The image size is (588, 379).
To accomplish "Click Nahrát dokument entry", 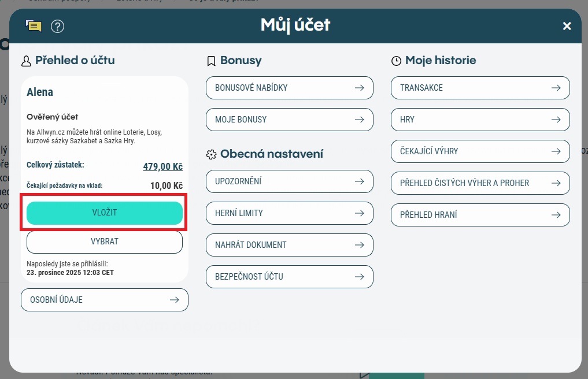I will click(289, 245).
